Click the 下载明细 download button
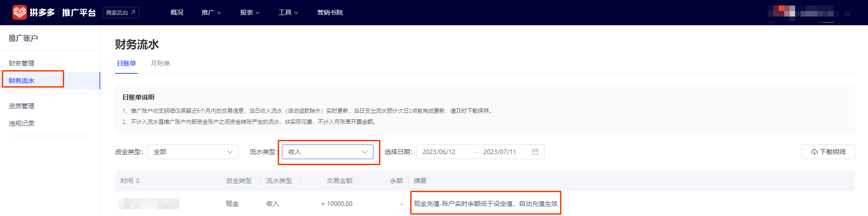This screenshot has width=868, height=216. 828,152
